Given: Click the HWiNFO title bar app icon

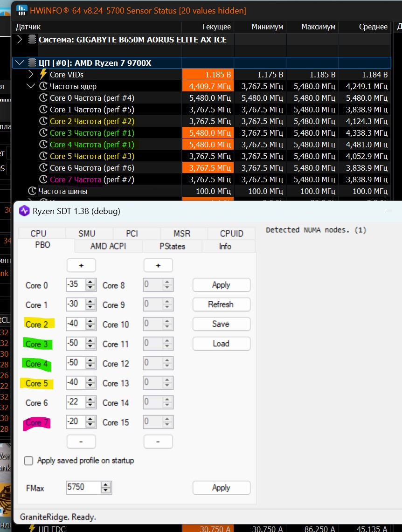Looking at the screenshot, I should 22,10.
